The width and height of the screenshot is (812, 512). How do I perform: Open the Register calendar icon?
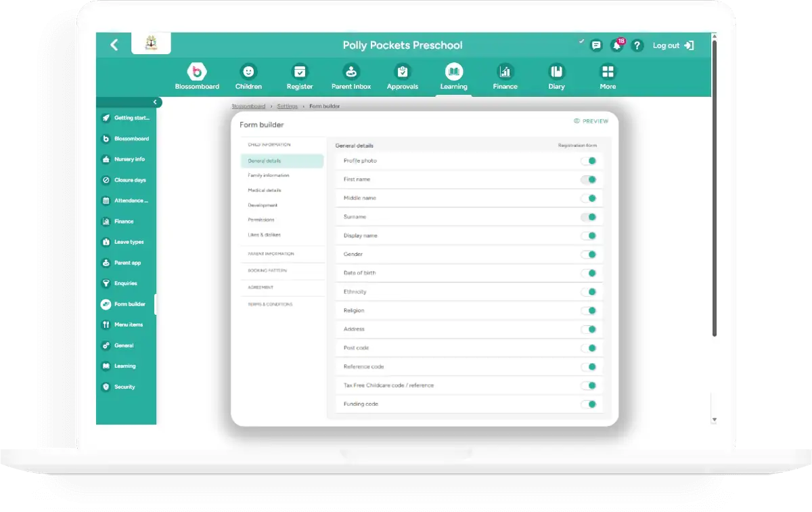tap(300, 72)
